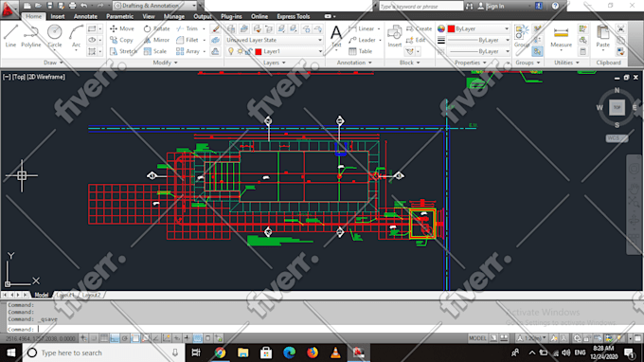Click the object color red swatch

(452, 28)
